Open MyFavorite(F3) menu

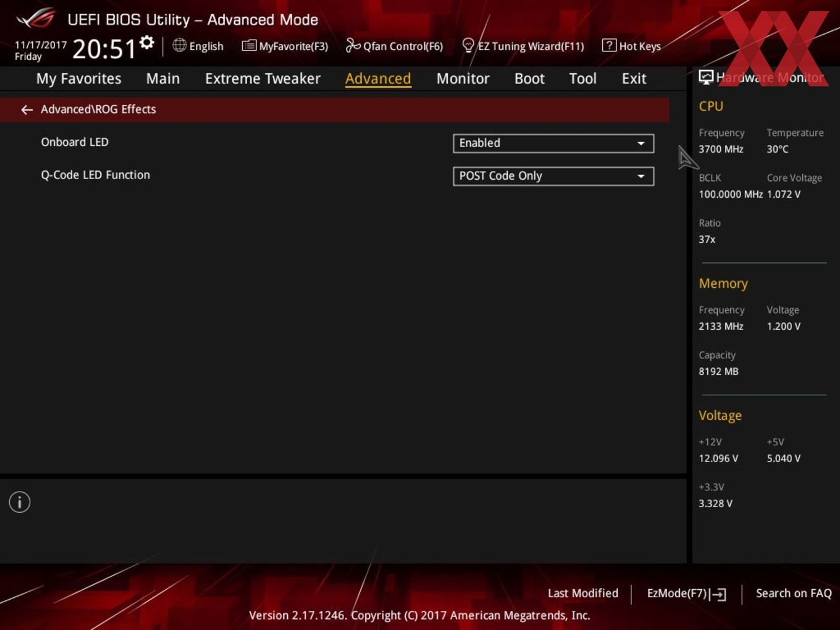coord(285,46)
